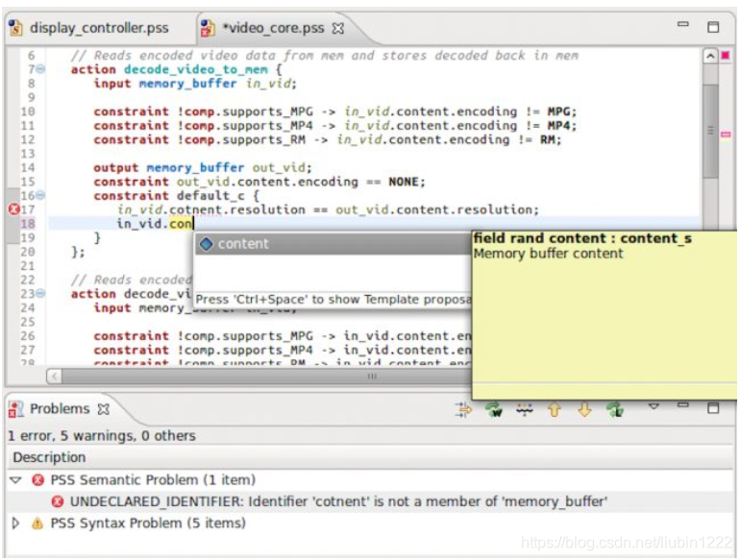
Task: Click 'NONE' value on line 15
Action: (403, 182)
